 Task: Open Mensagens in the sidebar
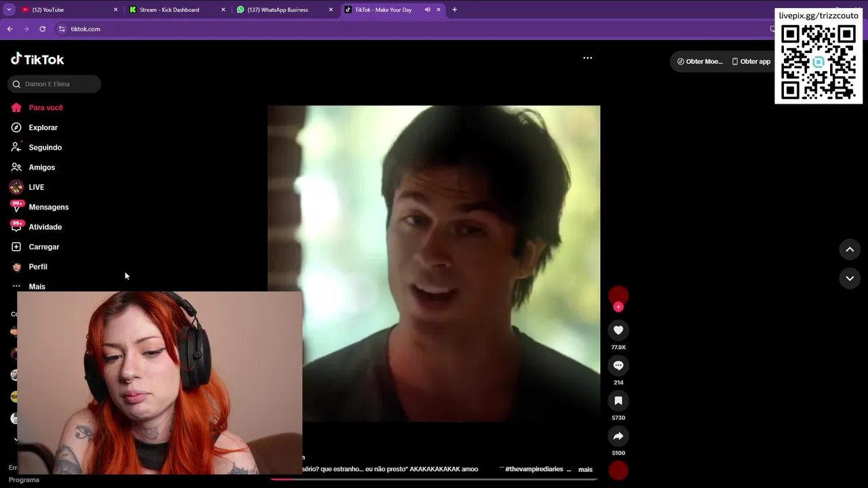point(48,207)
